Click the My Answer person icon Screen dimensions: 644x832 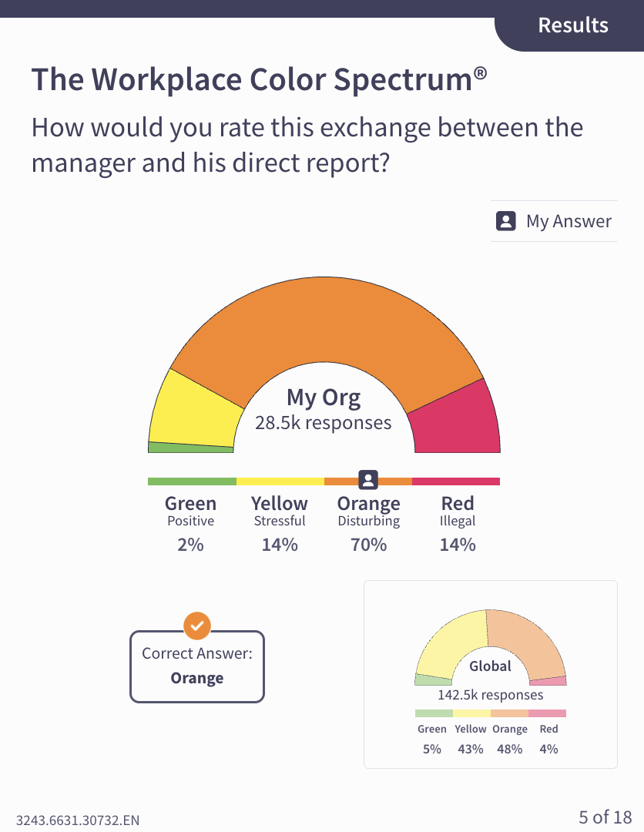[505, 222]
